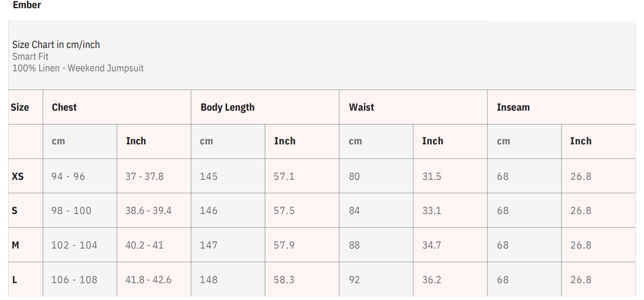Click the XS size row label
Screen dimensions: 644x300
18,176
